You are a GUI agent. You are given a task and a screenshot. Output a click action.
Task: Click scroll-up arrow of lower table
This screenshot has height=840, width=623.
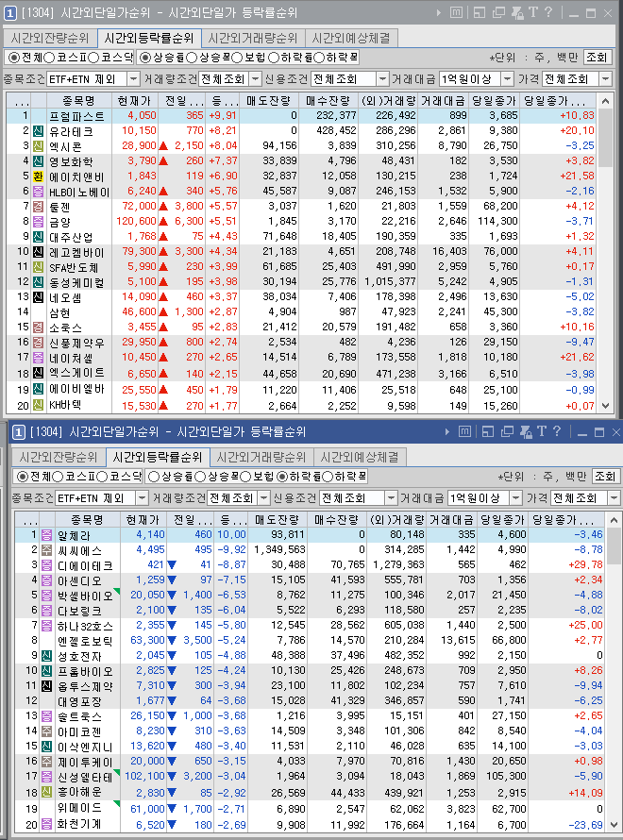(614, 520)
